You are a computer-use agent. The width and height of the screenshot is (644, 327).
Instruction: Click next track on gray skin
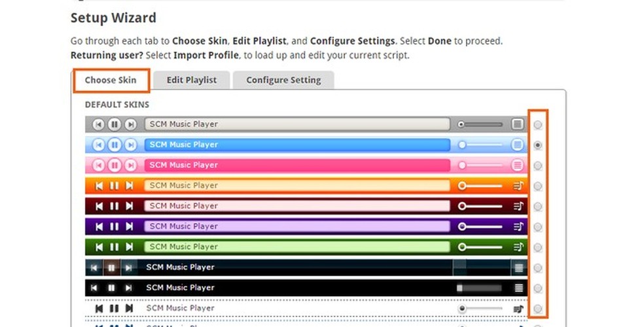(x=131, y=124)
